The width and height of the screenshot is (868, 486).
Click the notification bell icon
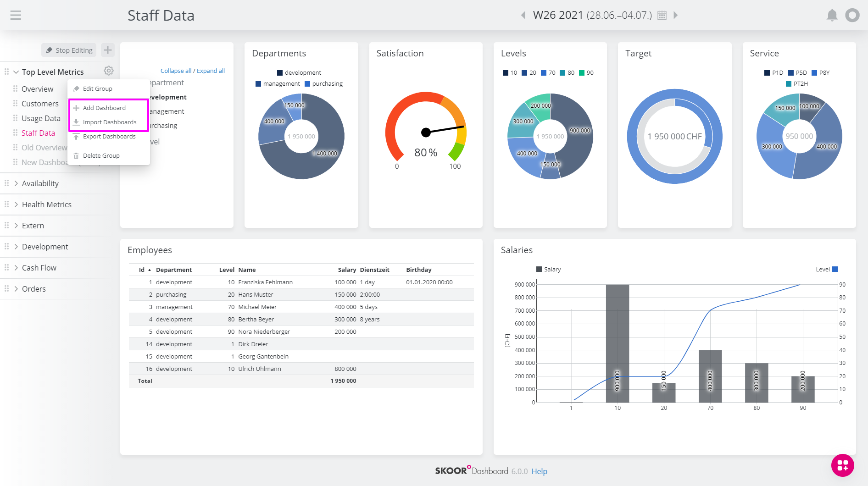click(832, 15)
